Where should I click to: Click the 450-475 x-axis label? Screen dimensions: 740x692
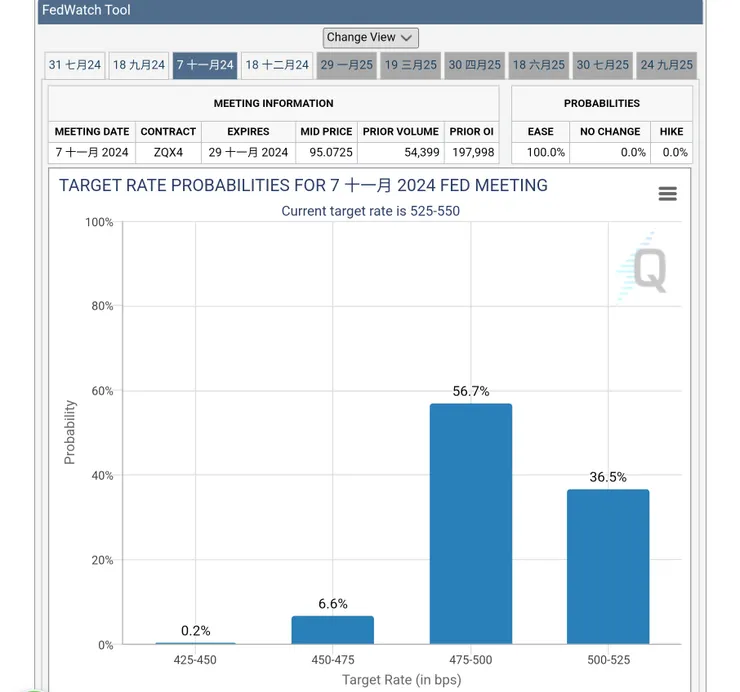click(x=333, y=660)
